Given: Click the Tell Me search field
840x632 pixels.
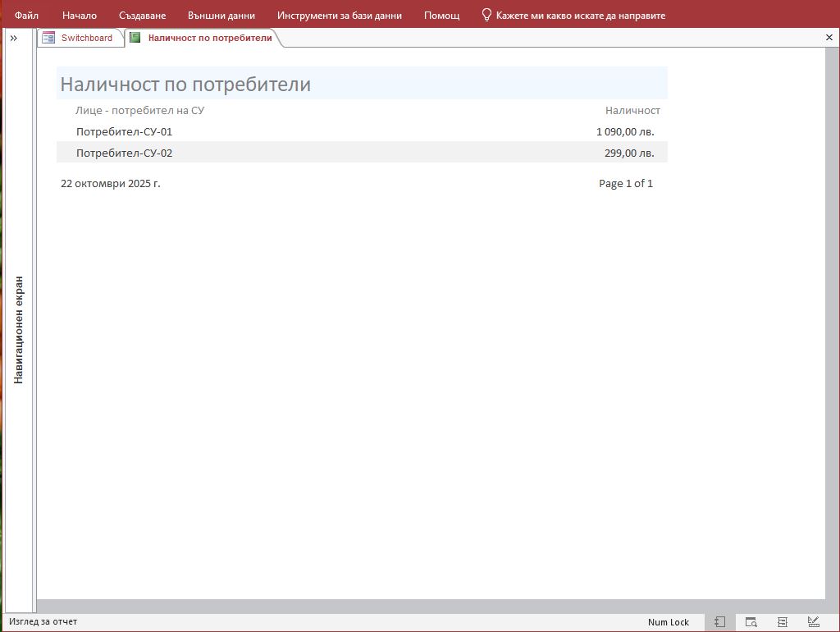Looking at the screenshot, I should point(581,16).
